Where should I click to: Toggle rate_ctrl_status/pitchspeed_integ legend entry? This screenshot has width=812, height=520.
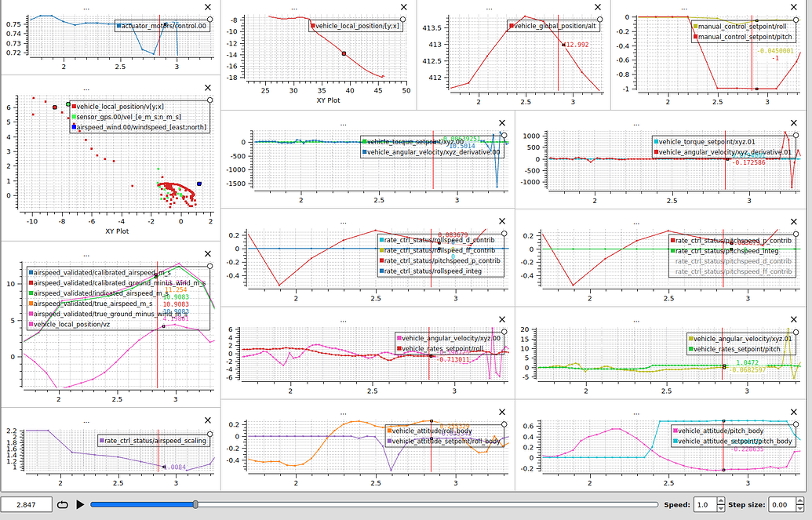click(x=724, y=251)
